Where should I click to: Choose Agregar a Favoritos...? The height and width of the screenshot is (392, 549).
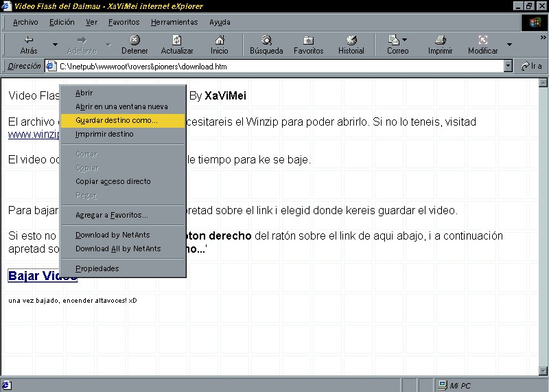123,215
